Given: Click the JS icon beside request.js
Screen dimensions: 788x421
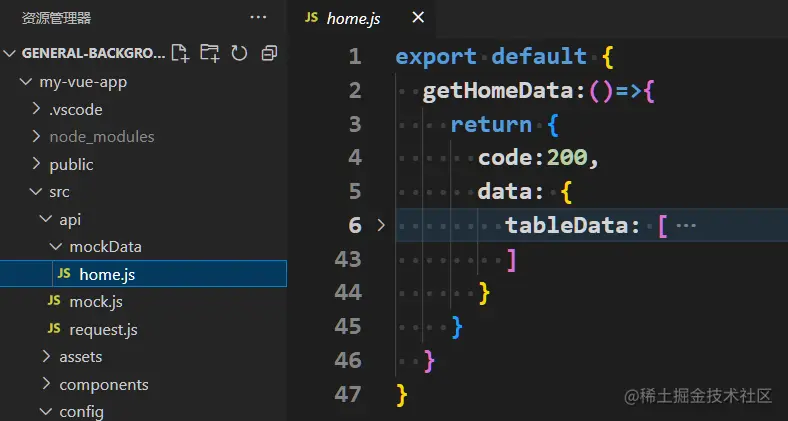Looking at the screenshot, I should coord(54,329).
